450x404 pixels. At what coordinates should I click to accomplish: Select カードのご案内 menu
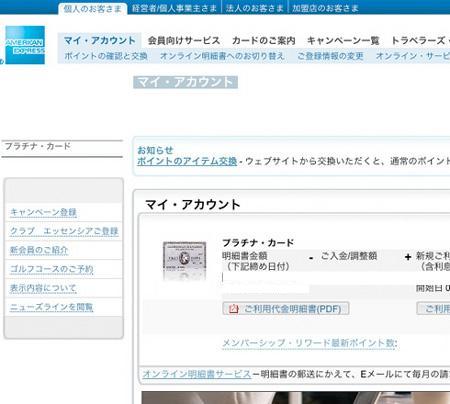(264, 41)
